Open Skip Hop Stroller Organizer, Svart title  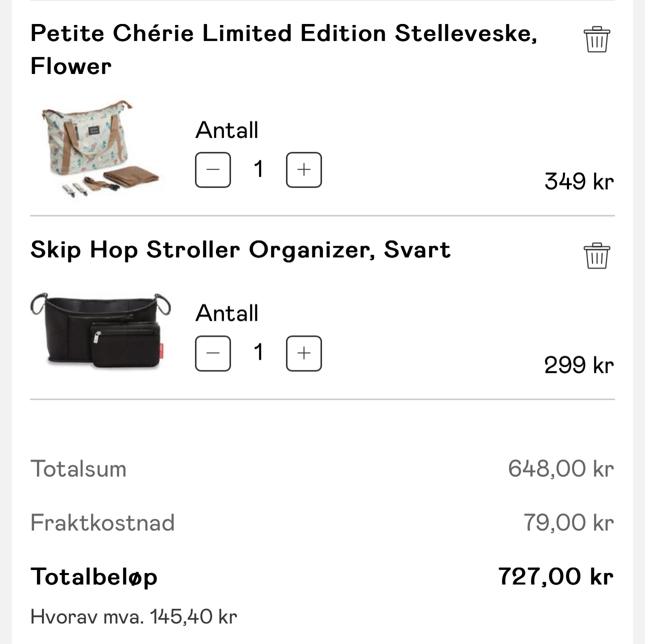[x=240, y=249]
